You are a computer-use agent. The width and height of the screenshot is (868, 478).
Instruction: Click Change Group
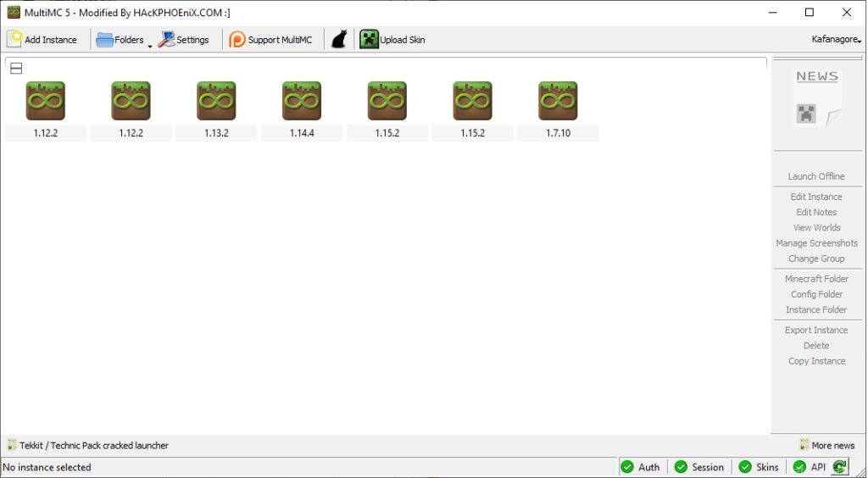tap(816, 259)
